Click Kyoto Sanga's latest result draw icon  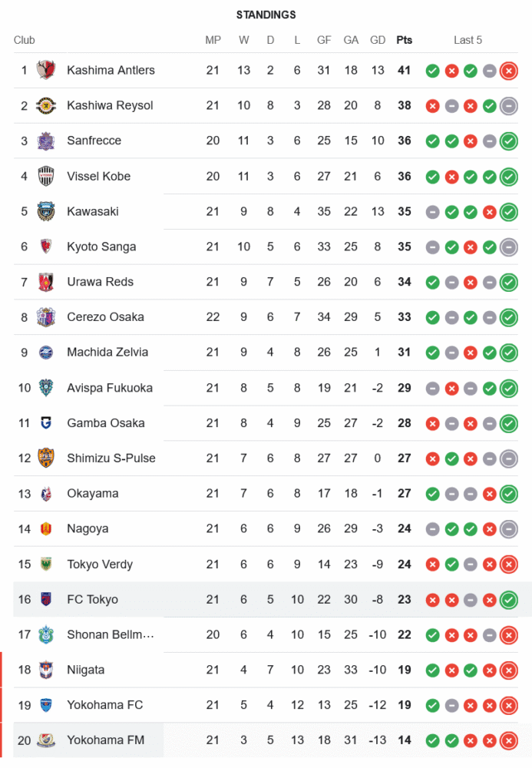click(x=507, y=247)
